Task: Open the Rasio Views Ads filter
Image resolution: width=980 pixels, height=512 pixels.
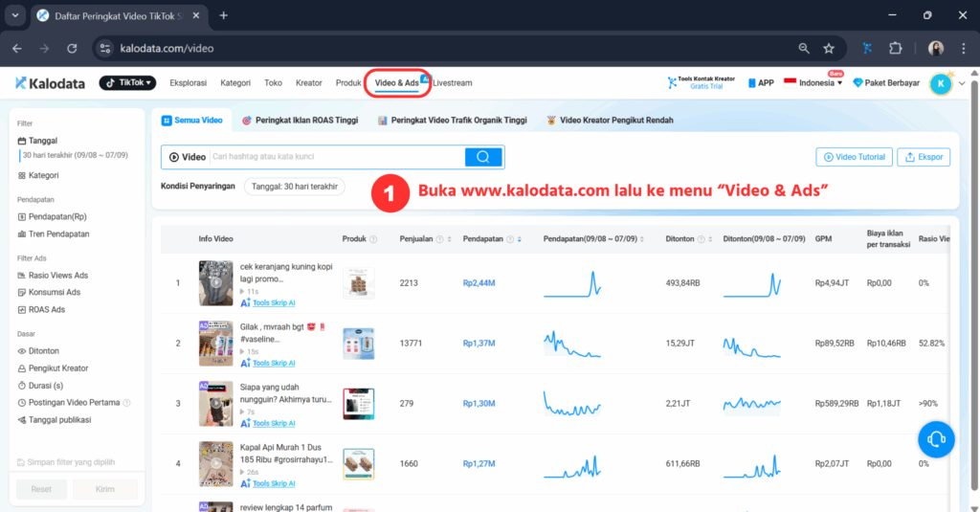Action: (x=53, y=275)
